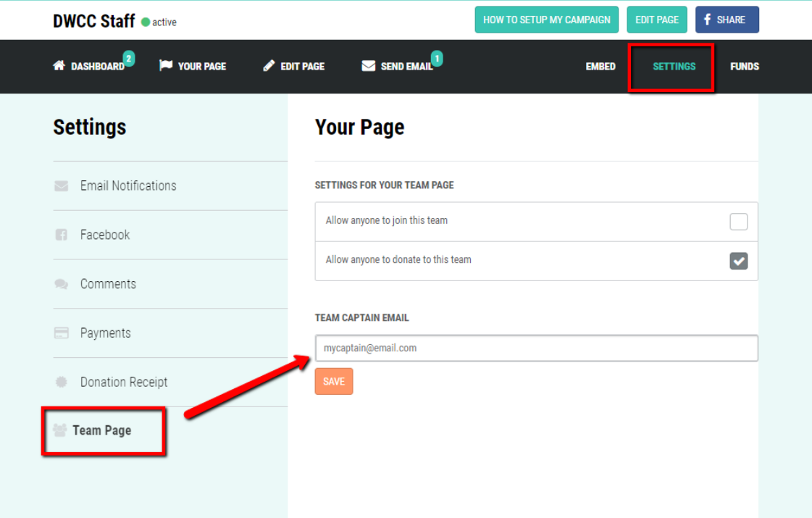Open the Funds nav item
This screenshot has width=812, height=518.
744,67
